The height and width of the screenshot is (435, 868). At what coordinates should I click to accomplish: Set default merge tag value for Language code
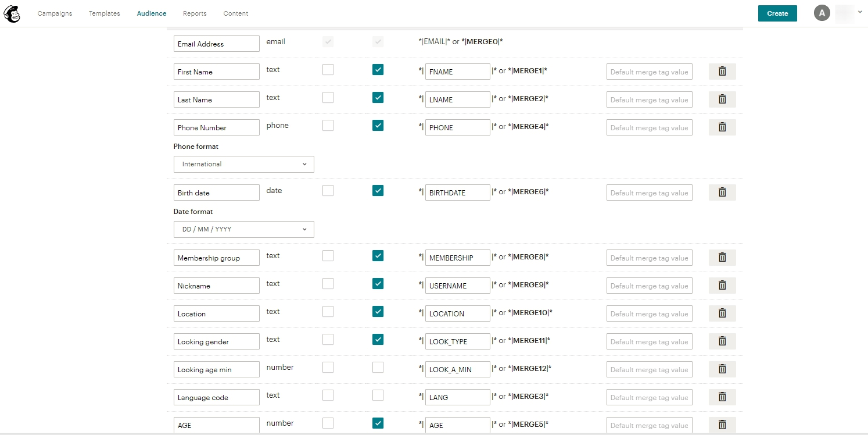tap(650, 397)
